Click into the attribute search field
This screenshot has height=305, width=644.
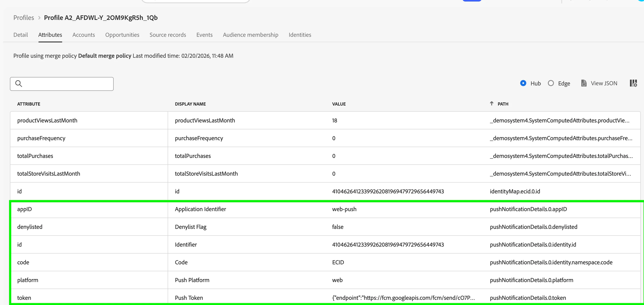coord(62,84)
